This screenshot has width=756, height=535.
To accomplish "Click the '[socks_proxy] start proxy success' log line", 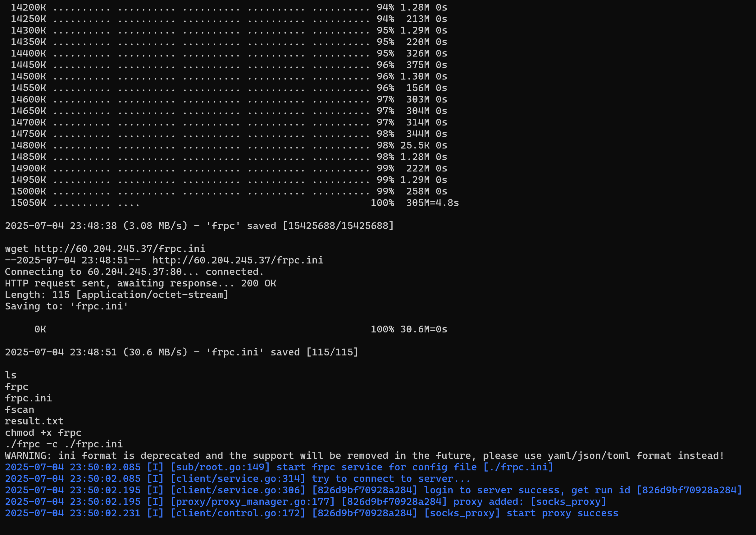I will coord(312,513).
